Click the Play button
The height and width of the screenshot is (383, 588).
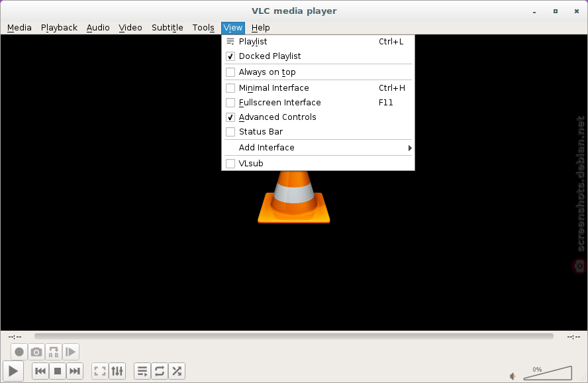13,371
